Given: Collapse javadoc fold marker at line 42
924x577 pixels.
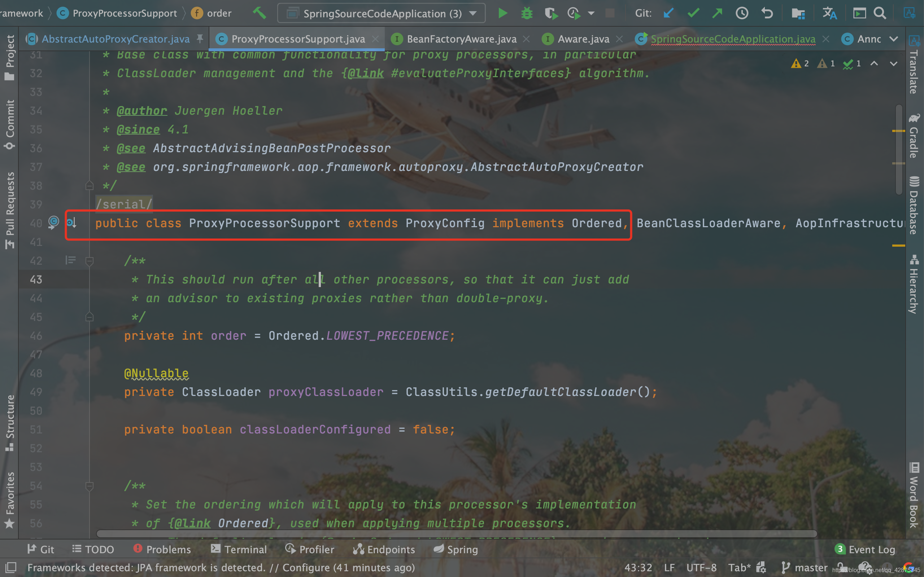Looking at the screenshot, I should (x=90, y=261).
